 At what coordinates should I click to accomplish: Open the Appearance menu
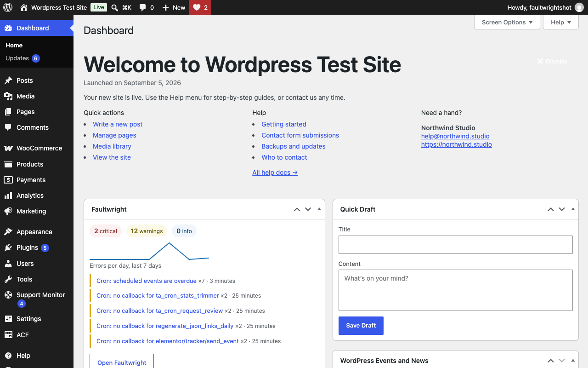click(x=37, y=232)
